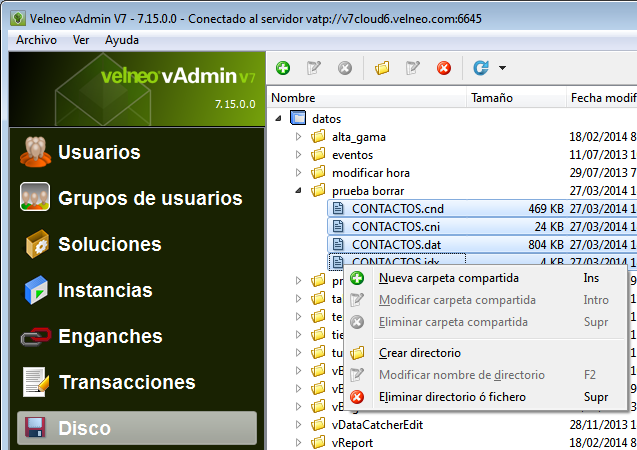Sort by the Tamaño column header
Screen dimensions: 637x450
[x=516, y=97]
